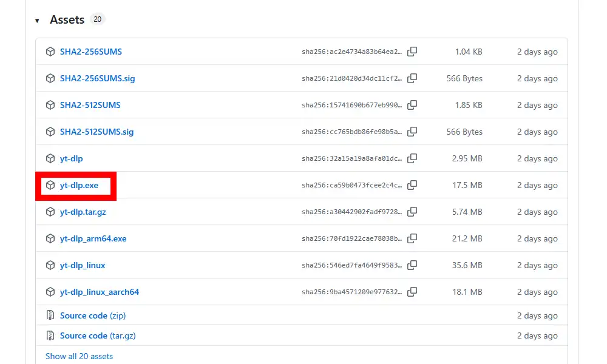Download the yt-dlp.tar.gz archive

click(x=83, y=212)
